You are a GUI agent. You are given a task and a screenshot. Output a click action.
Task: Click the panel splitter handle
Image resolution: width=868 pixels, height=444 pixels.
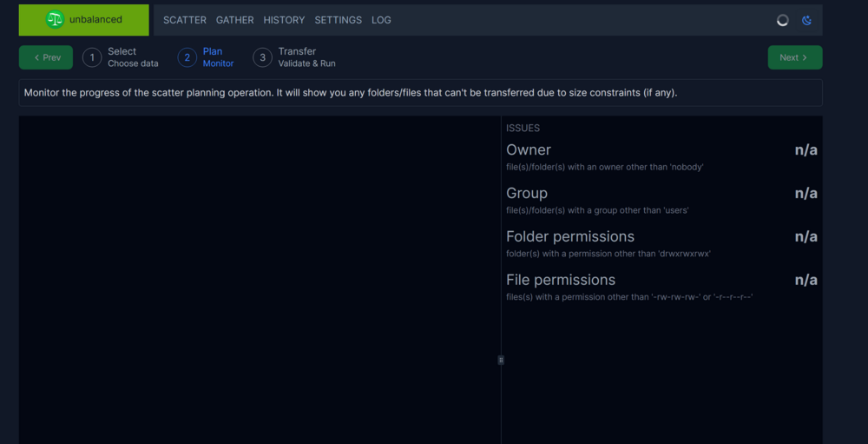(501, 360)
